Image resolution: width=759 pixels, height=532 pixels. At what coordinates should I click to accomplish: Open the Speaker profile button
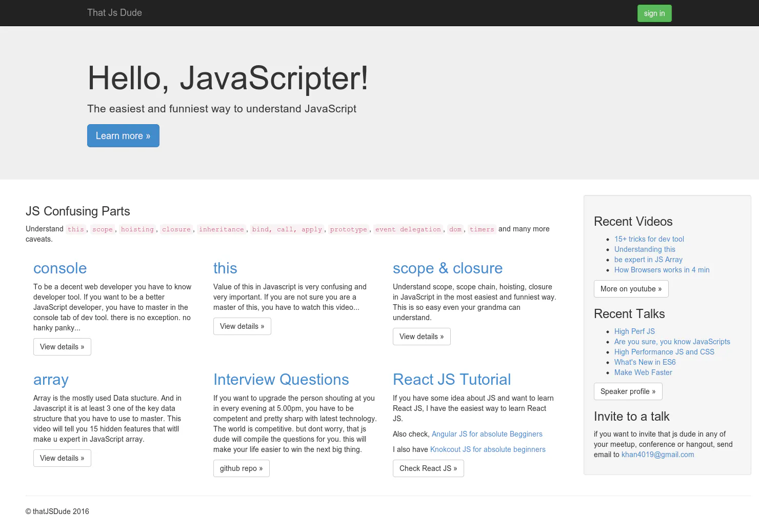point(628,391)
